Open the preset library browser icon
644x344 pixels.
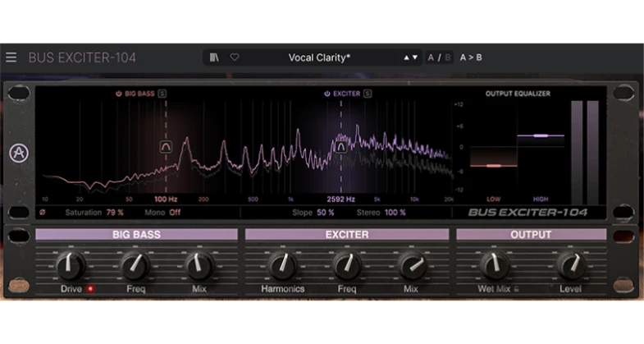(214, 57)
